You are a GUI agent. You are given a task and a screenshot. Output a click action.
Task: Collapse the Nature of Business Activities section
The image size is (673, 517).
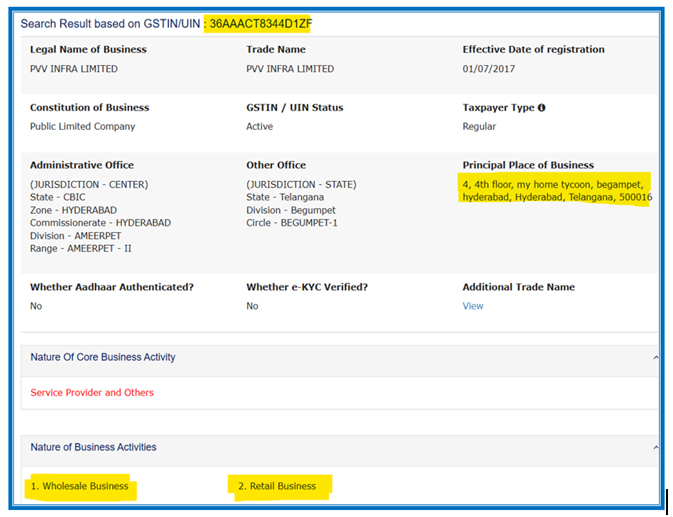pos(655,447)
